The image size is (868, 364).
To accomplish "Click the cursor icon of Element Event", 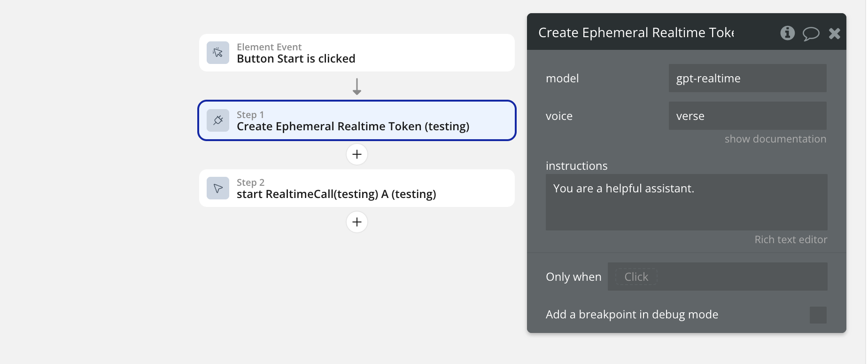I will pos(218,53).
